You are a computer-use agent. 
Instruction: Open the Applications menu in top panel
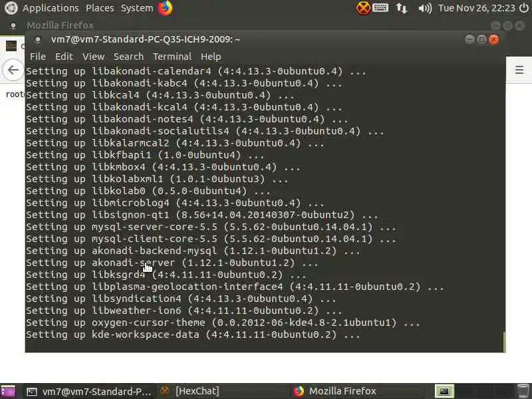click(51, 8)
